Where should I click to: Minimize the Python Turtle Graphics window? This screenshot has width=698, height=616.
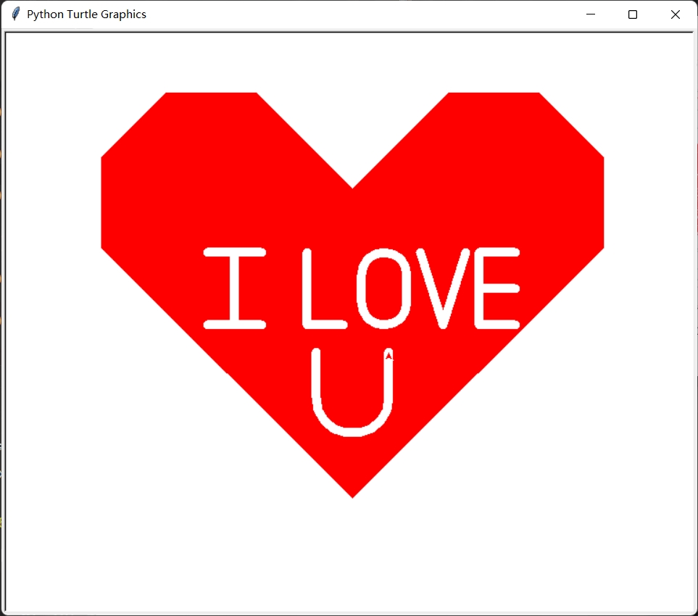click(591, 14)
